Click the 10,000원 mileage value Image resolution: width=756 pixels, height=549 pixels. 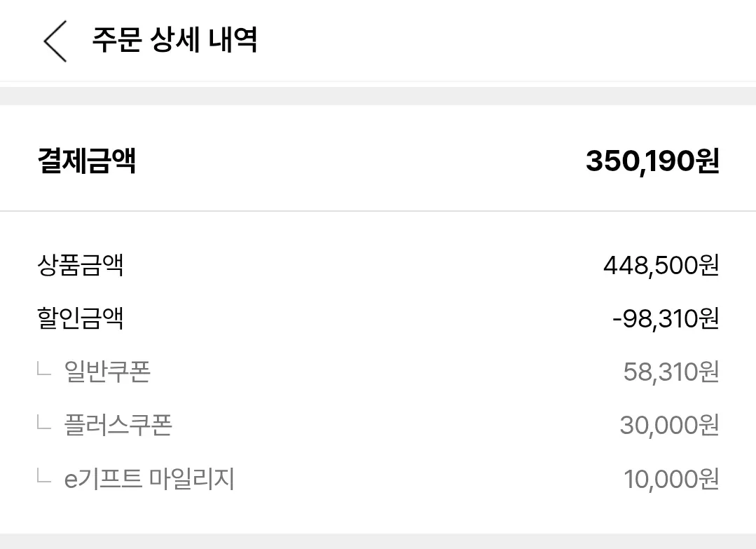(x=671, y=479)
